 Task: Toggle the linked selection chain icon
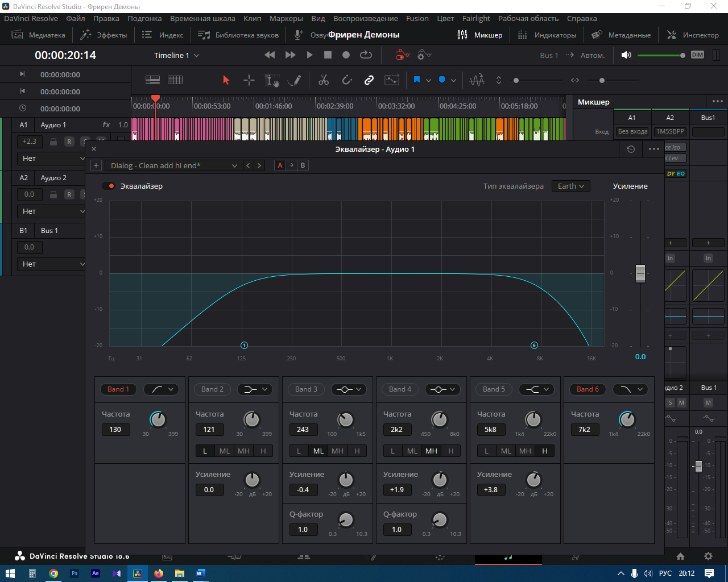[369, 80]
